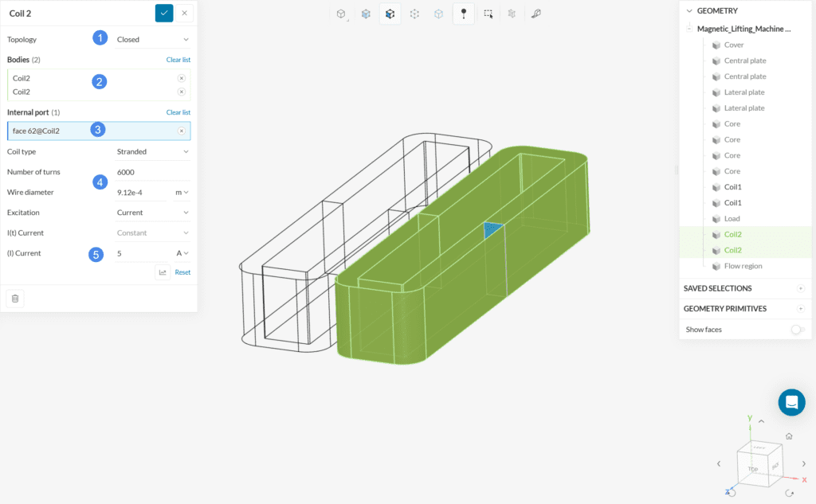Image resolution: width=816 pixels, height=504 pixels.
Task: Open the chart plot icon beside Reset
Action: 162,272
